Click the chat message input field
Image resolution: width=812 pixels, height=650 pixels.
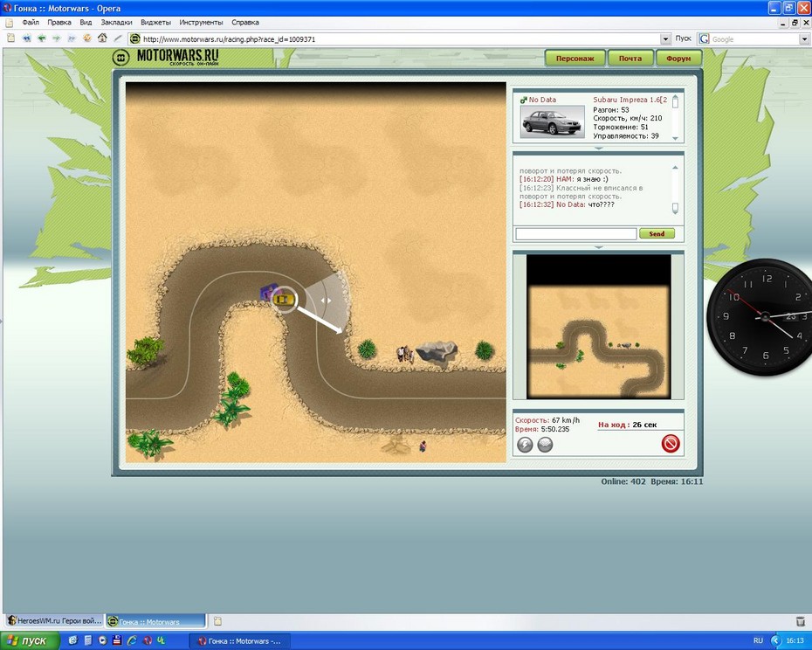(575, 233)
